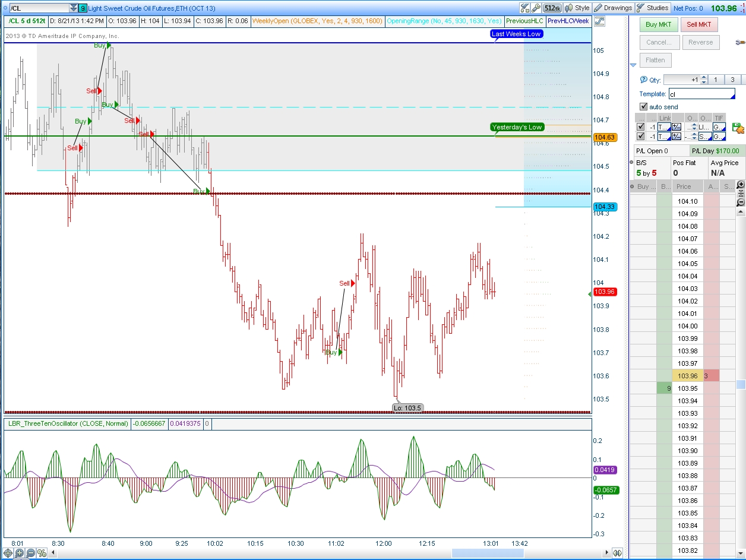Click the +/- offset icon in second row

(x=677, y=136)
